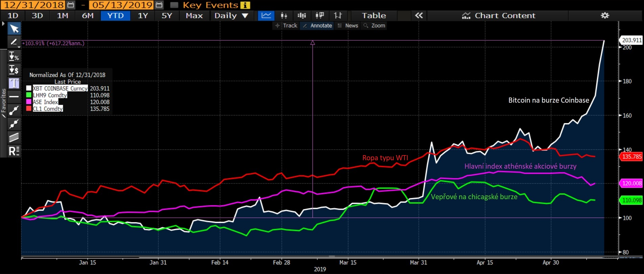
Task: Pick the horizontal line drawing tool
Action: point(14,97)
